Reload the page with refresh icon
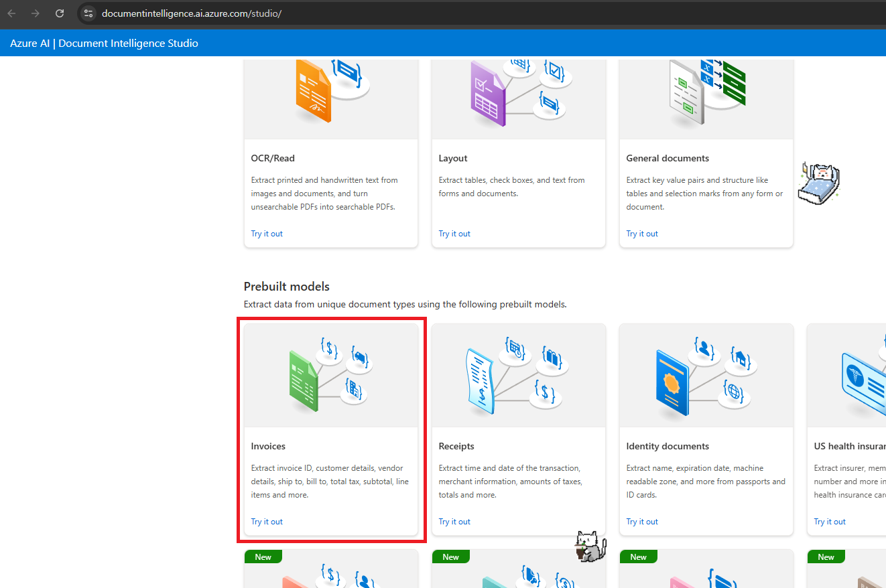Image resolution: width=886 pixels, height=588 pixels. (x=60, y=13)
